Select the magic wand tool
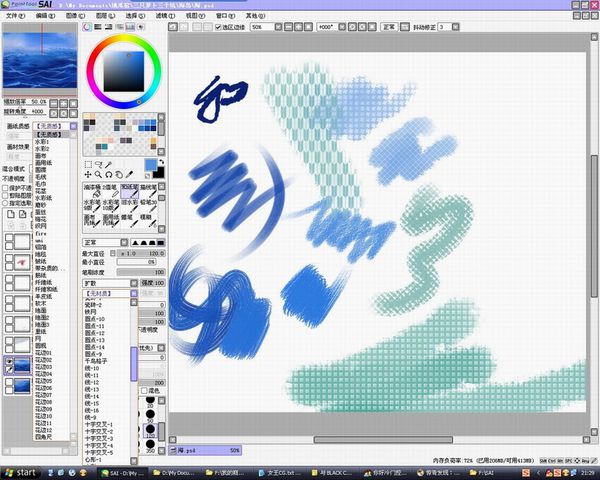 pyautogui.click(x=109, y=164)
